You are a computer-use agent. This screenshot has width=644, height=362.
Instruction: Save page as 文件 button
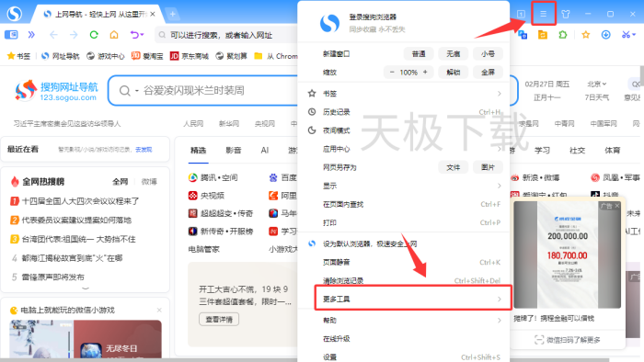pos(453,167)
